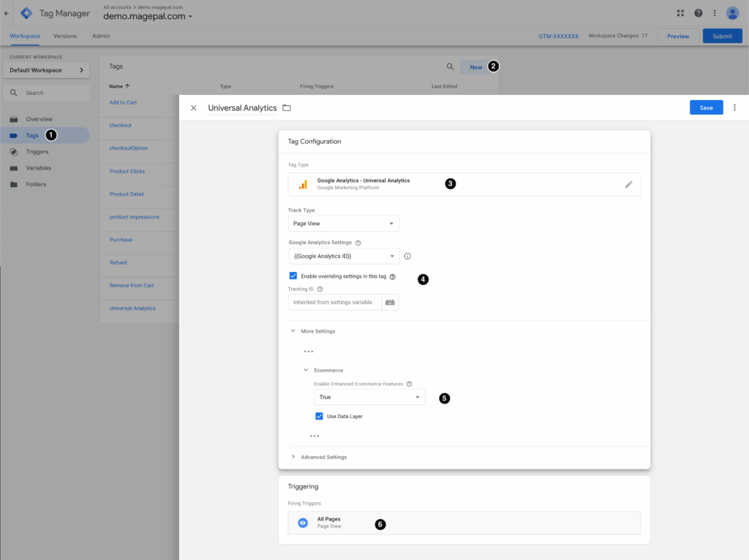
Task: Open the Product Clicks tag
Action: click(127, 171)
